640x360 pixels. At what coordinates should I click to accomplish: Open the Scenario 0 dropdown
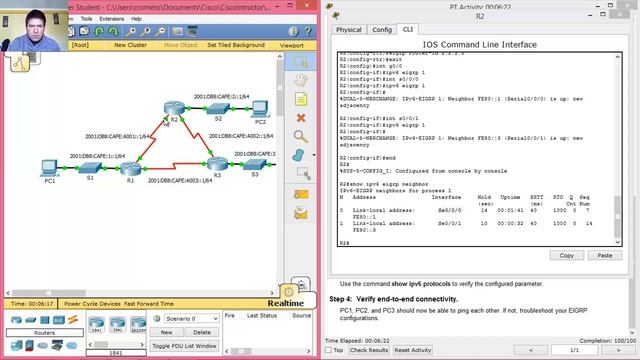[191, 318]
